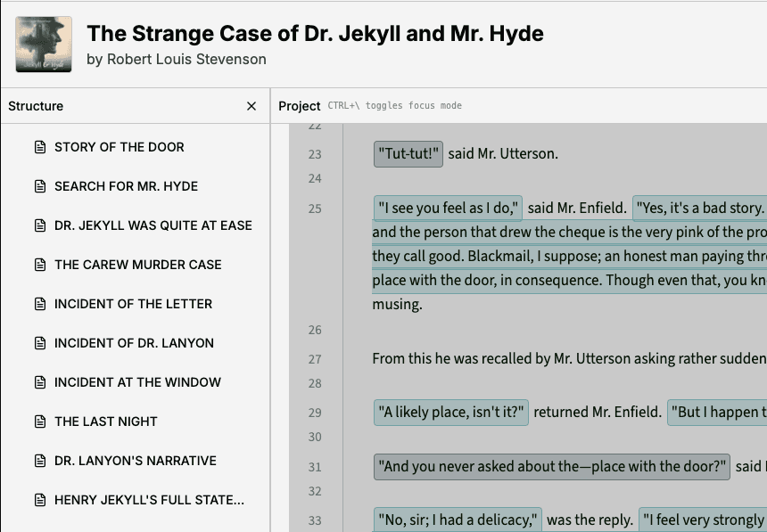Click the document icon beside STORY OF THE DOOR
This screenshot has height=532, width=767.
[37, 147]
